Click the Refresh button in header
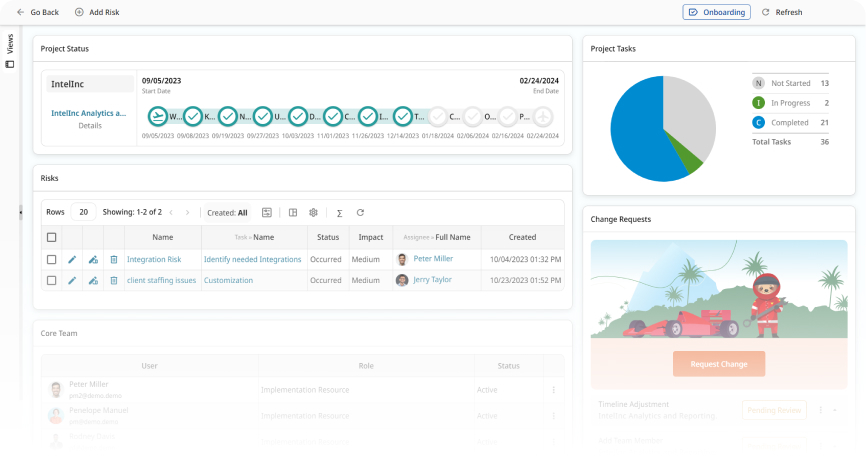This screenshot has height=458, width=866. click(x=782, y=12)
